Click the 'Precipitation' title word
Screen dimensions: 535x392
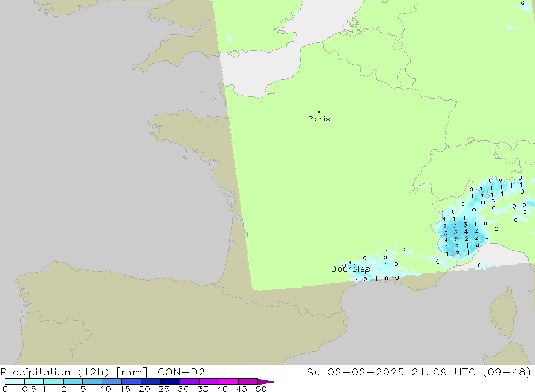(35, 372)
